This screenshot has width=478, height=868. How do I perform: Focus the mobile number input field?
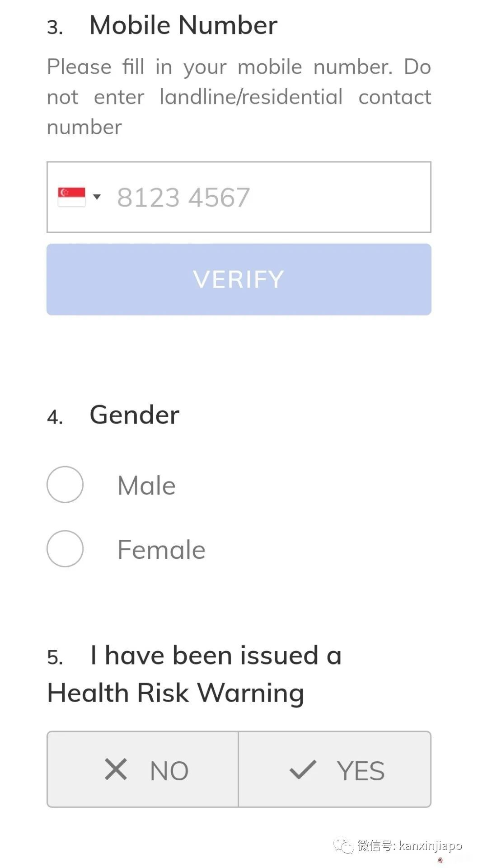(x=267, y=197)
